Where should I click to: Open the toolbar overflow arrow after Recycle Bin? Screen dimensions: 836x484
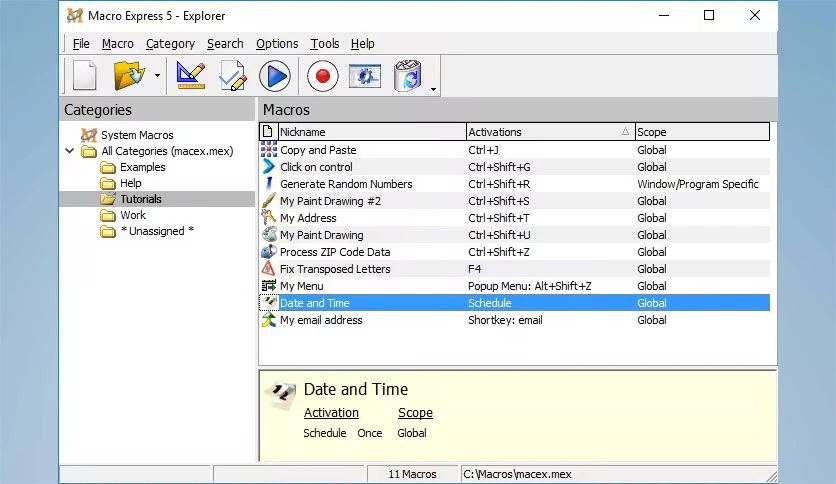[x=433, y=89]
